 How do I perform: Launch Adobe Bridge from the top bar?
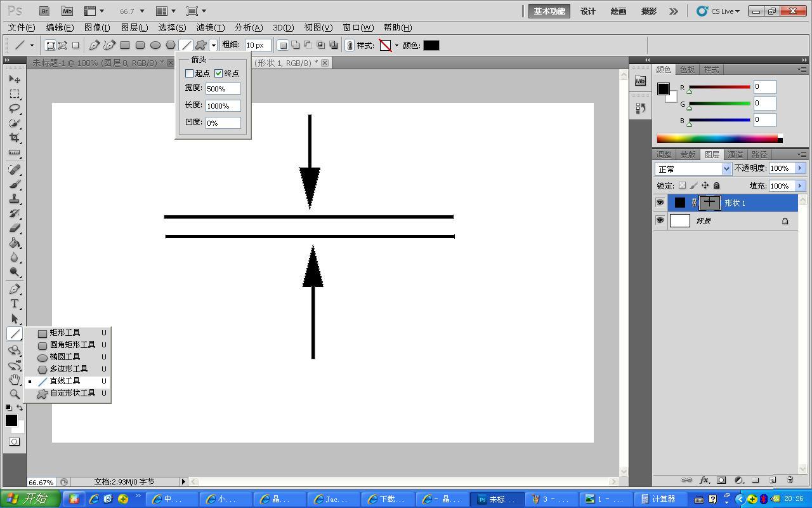tap(44, 11)
